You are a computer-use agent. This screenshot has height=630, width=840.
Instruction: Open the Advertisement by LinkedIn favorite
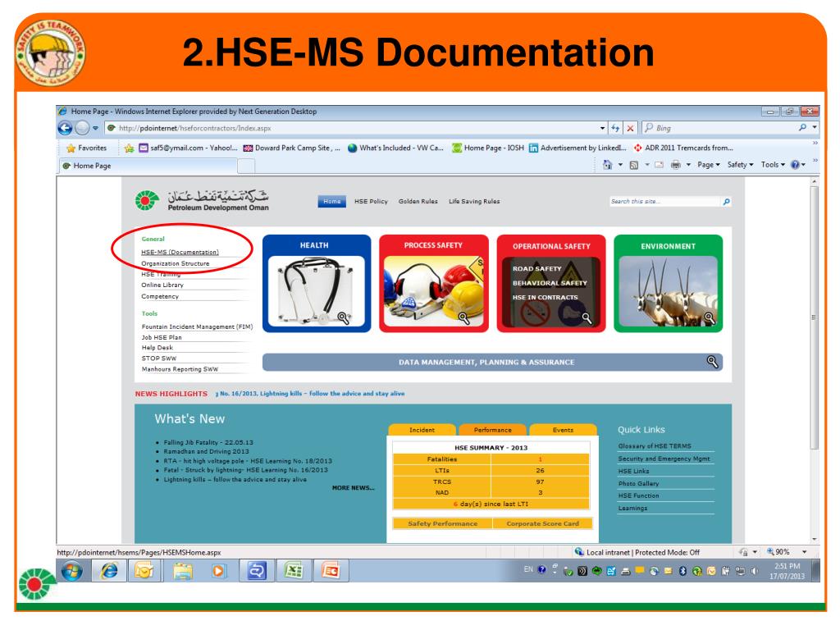point(577,148)
